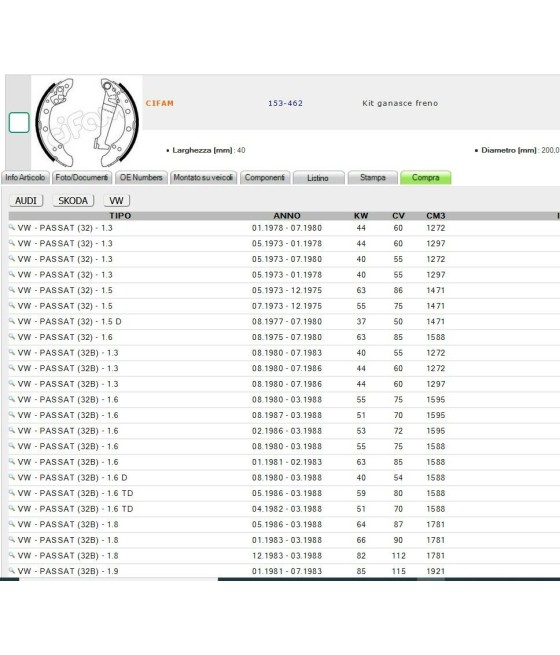This screenshot has width=560, height=655.
Task: Open details icon for PASSAT (32) 1.6 row
Action: pyautogui.click(x=12, y=337)
